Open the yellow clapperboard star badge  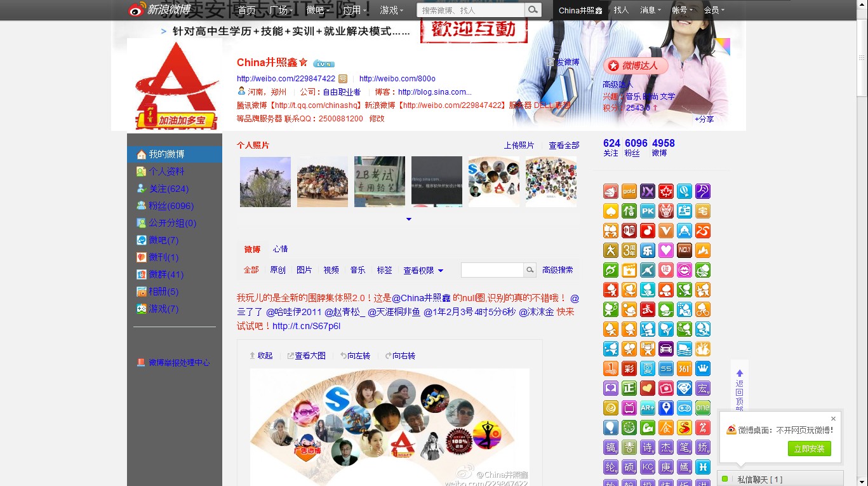click(629, 270)
